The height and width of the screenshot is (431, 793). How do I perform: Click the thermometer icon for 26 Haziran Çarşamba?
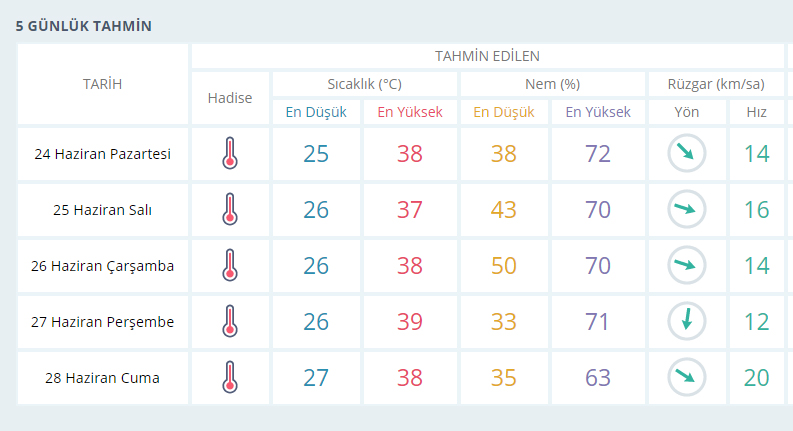coord(231,266)
